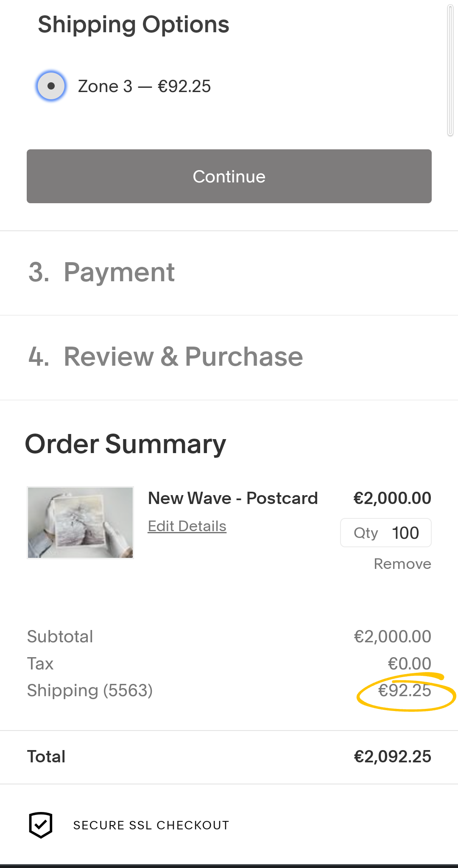Click the bold Total amount €2,092.25

click(392, 757)
